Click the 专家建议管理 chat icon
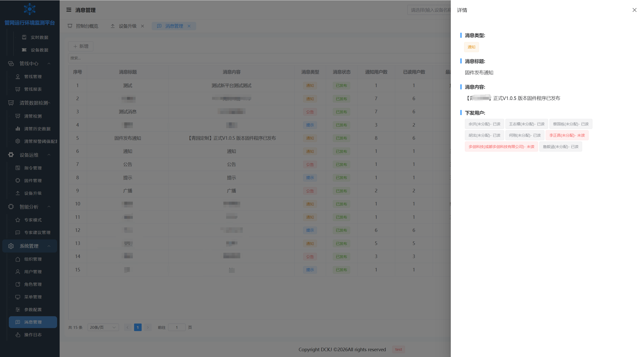The height and width of the screenshot is (357, 644). coord(18,232)
